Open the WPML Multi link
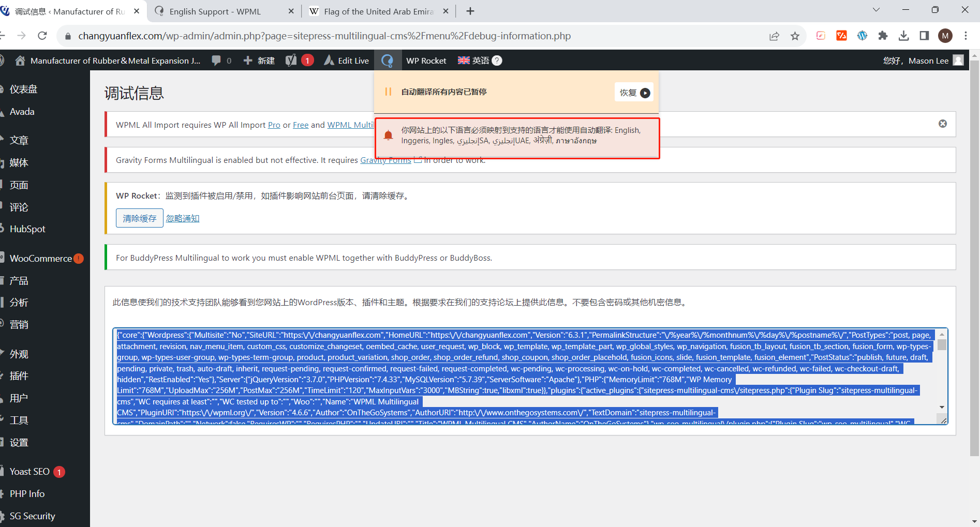 (351, 125)
